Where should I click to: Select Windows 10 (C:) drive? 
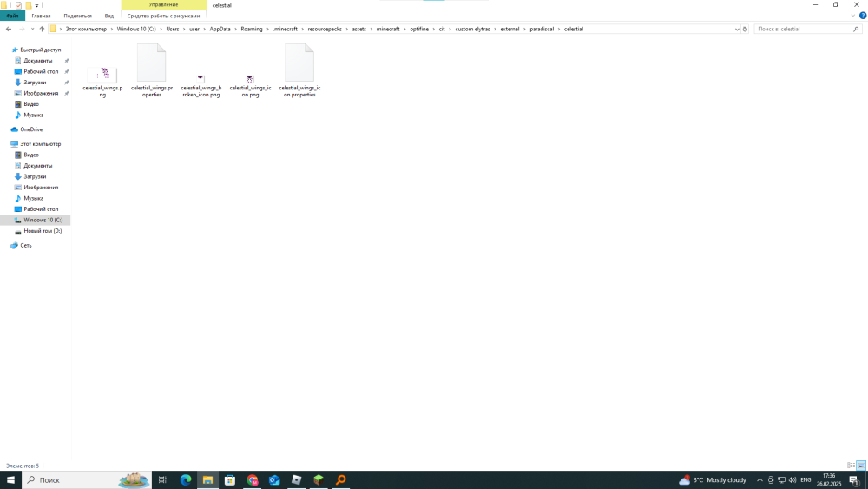43,220
